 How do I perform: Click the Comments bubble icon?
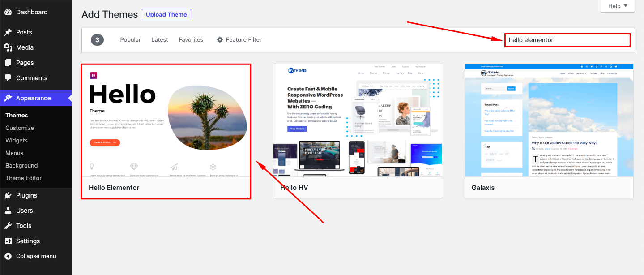click(8, 78)
